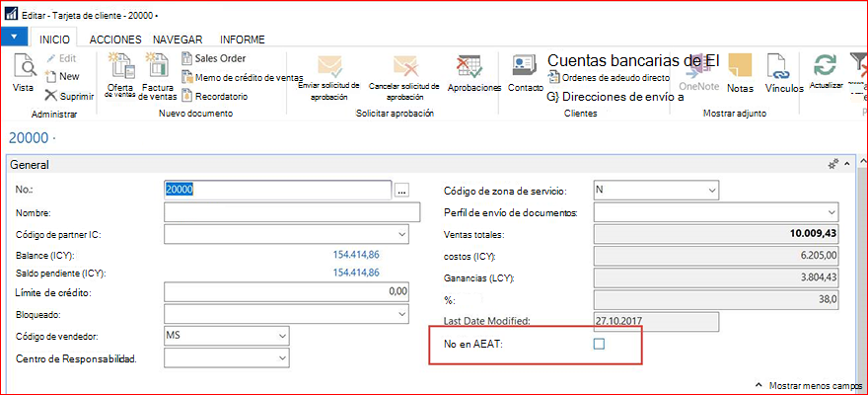Open Aprobaciones
The width and height of the screenshot is (868, 395).
(x=473, y=74)
